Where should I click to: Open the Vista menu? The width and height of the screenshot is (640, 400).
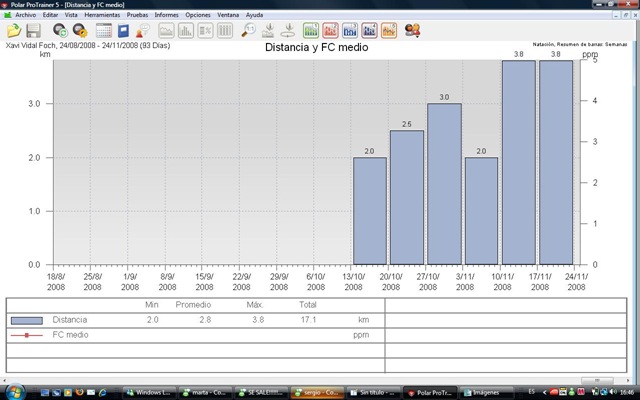tap(71, 15)
